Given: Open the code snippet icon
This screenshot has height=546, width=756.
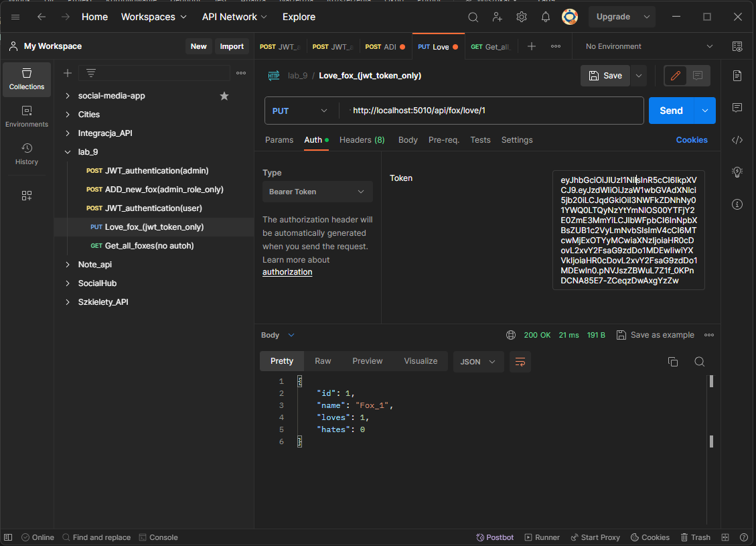Looking at the screenshot, I should (x=737, y=140).
